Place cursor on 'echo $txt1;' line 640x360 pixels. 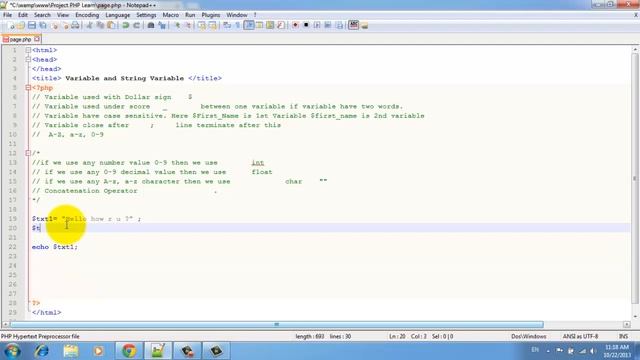pos(55,247)
